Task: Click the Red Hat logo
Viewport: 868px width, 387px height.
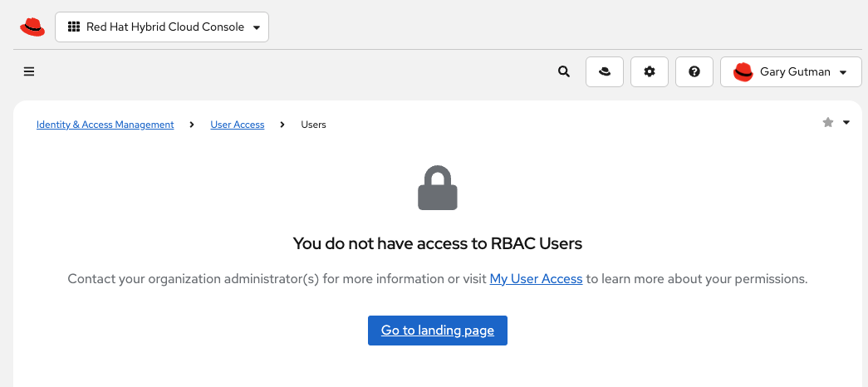Action: [32, 27]
